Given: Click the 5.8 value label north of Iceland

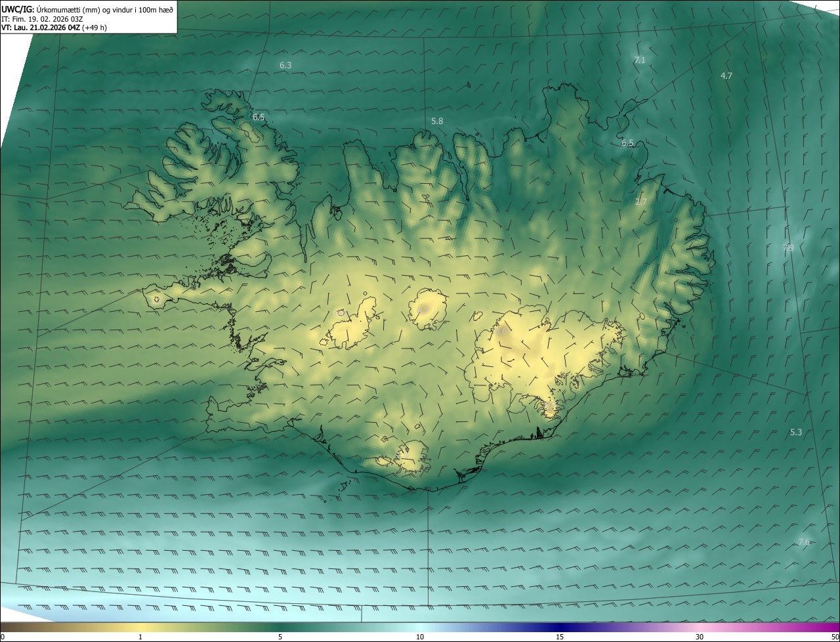Looking at the screenshot, I should [437, 121].
